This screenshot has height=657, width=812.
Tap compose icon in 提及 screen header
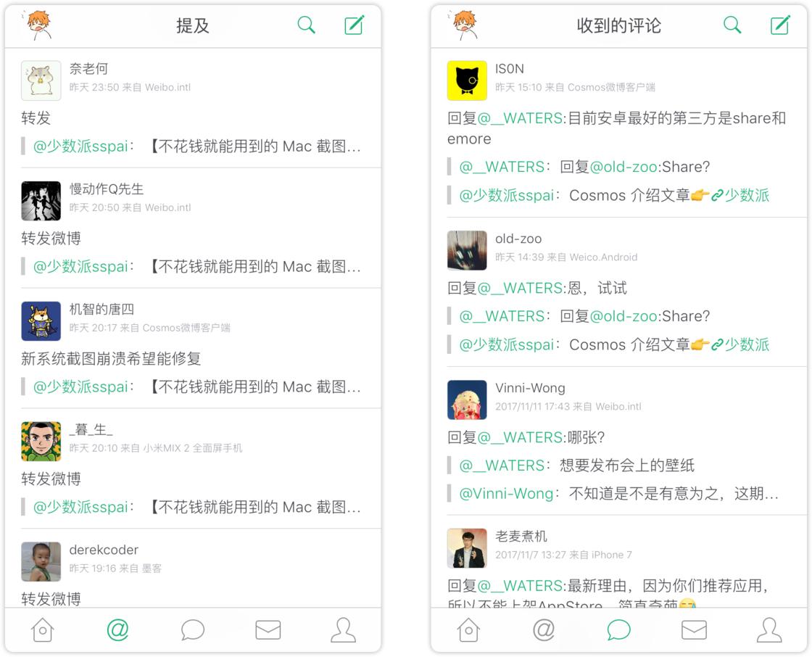point(355,25)
